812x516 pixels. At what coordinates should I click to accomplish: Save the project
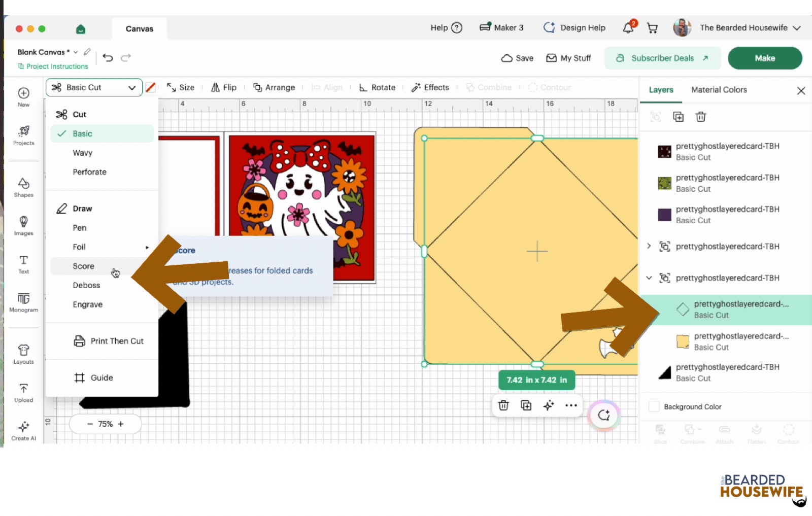click(517, 58)
